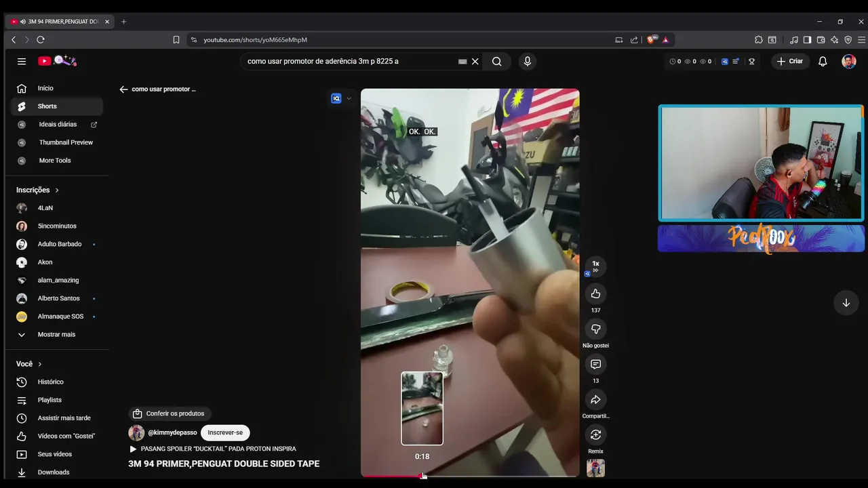Open Brave Rewards triangle icon
The height and width of the screenshot is (488, 868).
[666, 40]
